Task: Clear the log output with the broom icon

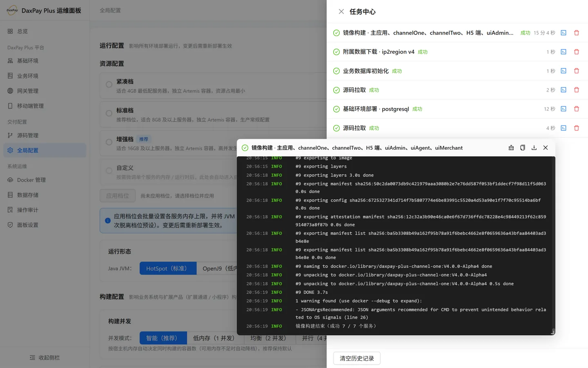Action: [x=511, y=148]
